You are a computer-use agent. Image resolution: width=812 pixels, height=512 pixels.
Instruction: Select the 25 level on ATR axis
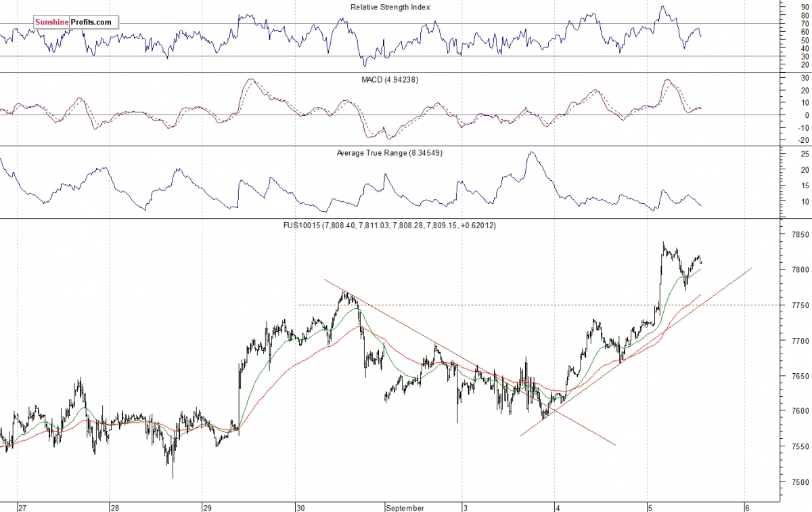786,154
